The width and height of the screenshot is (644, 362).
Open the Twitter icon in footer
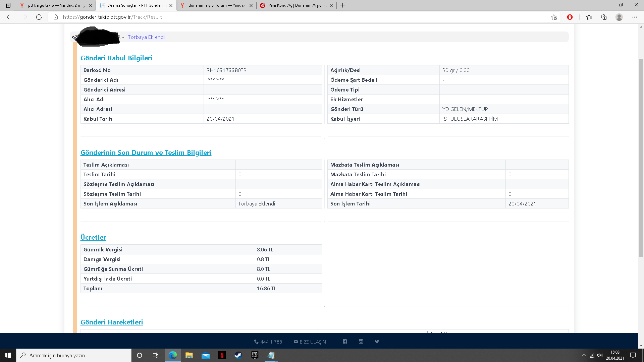(x=377, y=342)
